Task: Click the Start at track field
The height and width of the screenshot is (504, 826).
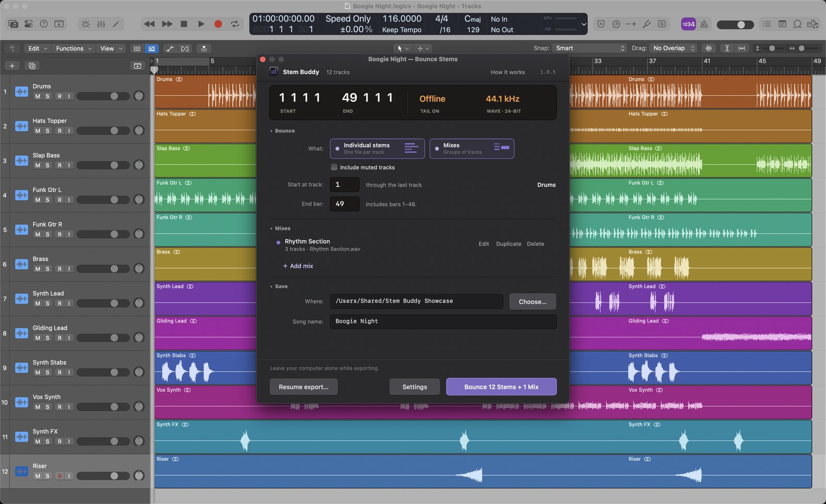Action: (x=344, y=185)
